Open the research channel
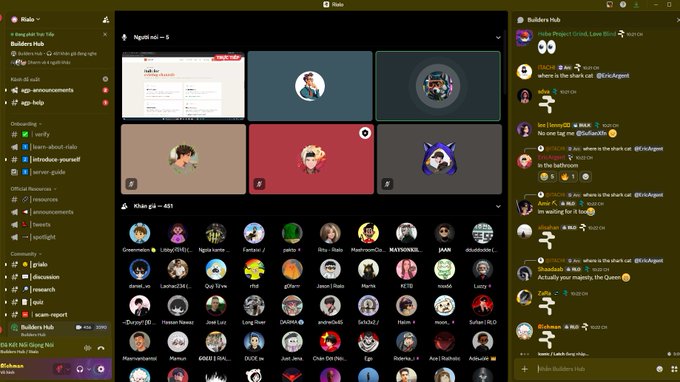Image resolution: width=680 pixels, height=382 pixels. (43, 290)
